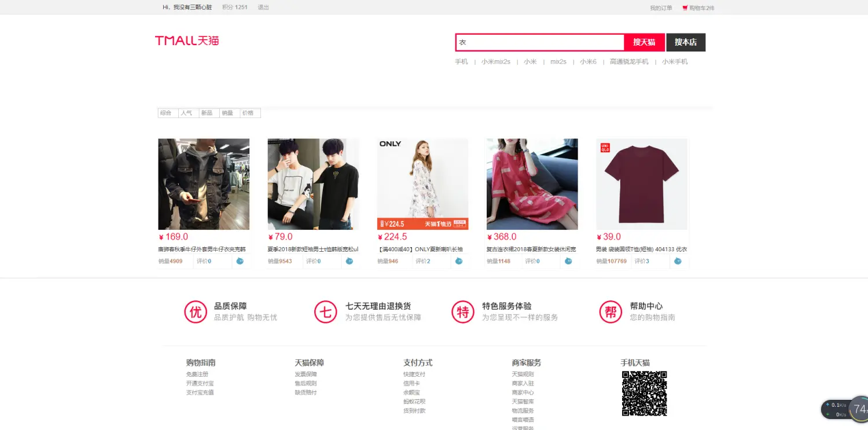Open footer link 免费注册

[x=197, y=374]
